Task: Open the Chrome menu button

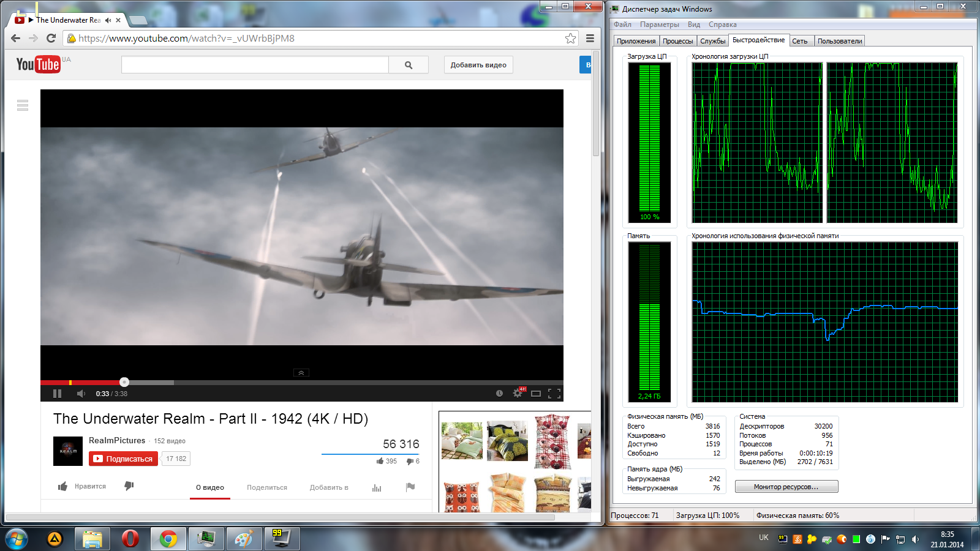Action: (x=590, y=39)
